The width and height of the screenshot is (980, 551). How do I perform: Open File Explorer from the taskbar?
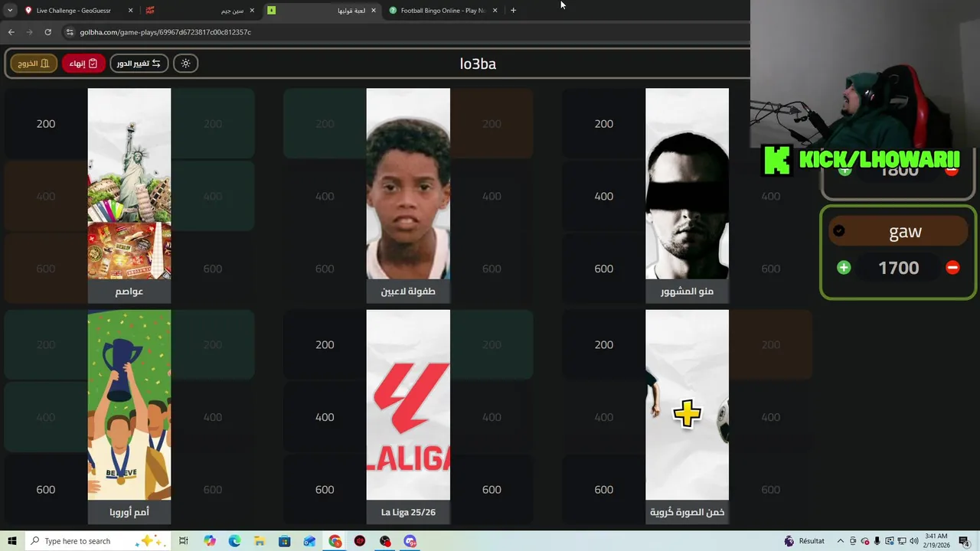click(x=260, y=541)
